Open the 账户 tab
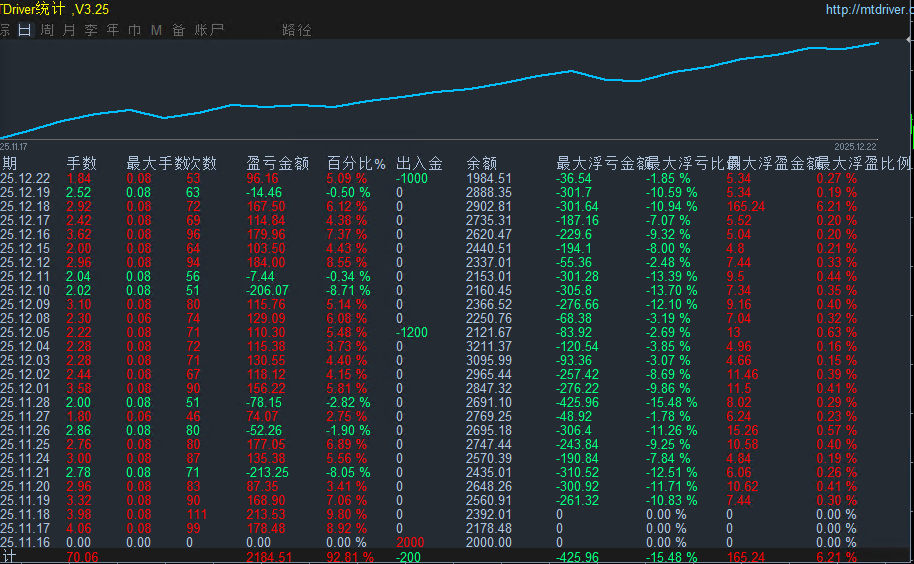The height and width of the screenshot is (564, 914). (x=209, y=30)
